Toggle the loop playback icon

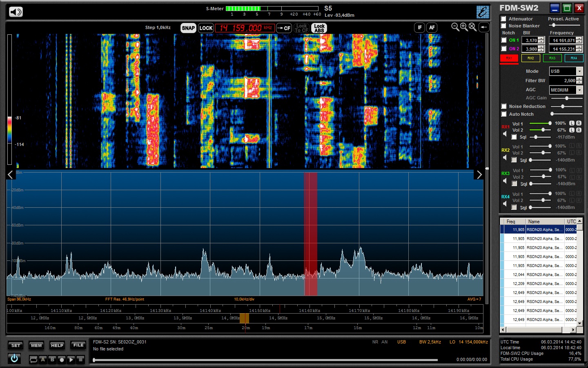point(33,359)
